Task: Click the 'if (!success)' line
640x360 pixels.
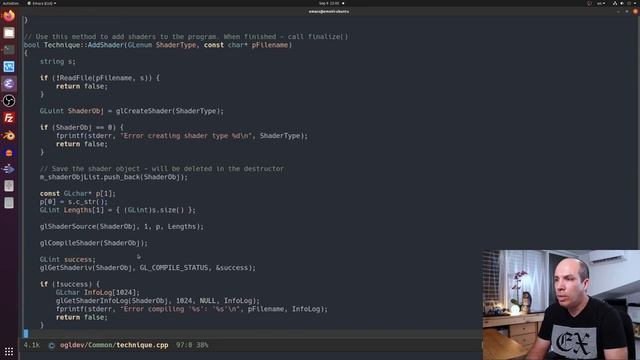Action: tap(69, 284)
